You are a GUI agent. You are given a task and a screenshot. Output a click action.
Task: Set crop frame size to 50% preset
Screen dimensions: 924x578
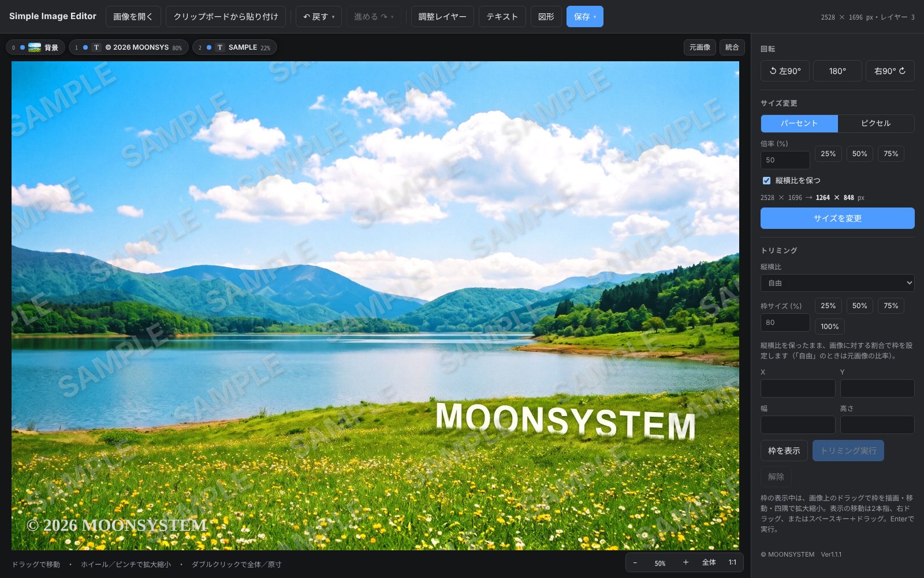tap(860, 306)
